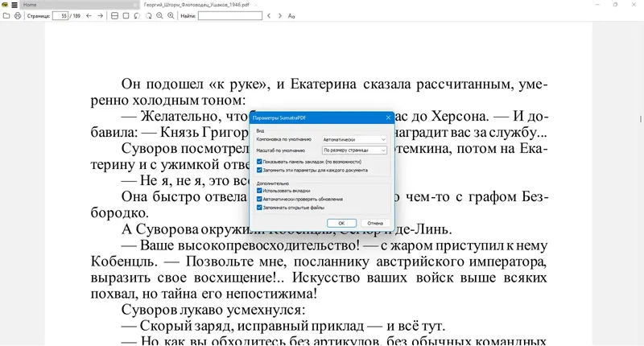The image size is (644, 346).
Task: Close the SumatraPDF options dialog
Action: [x=388, y=117]
